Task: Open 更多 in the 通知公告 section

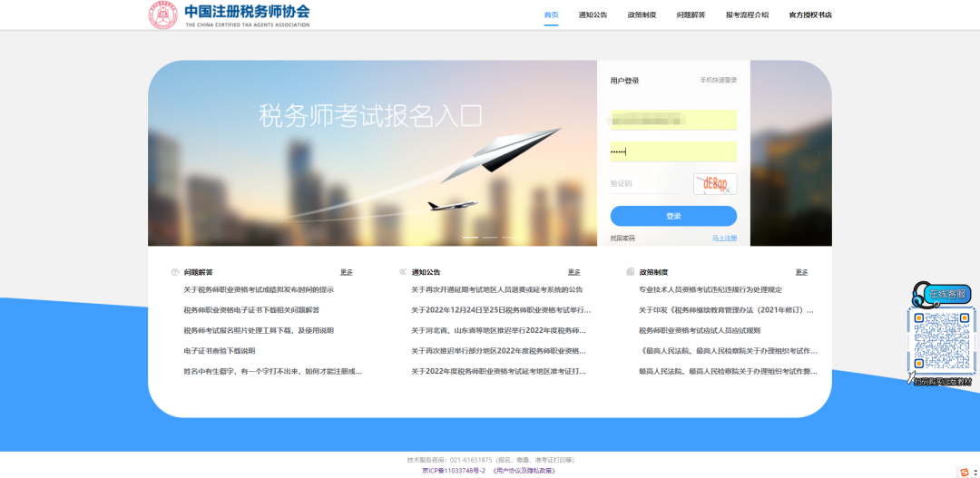Action: (x=574, y=272)
